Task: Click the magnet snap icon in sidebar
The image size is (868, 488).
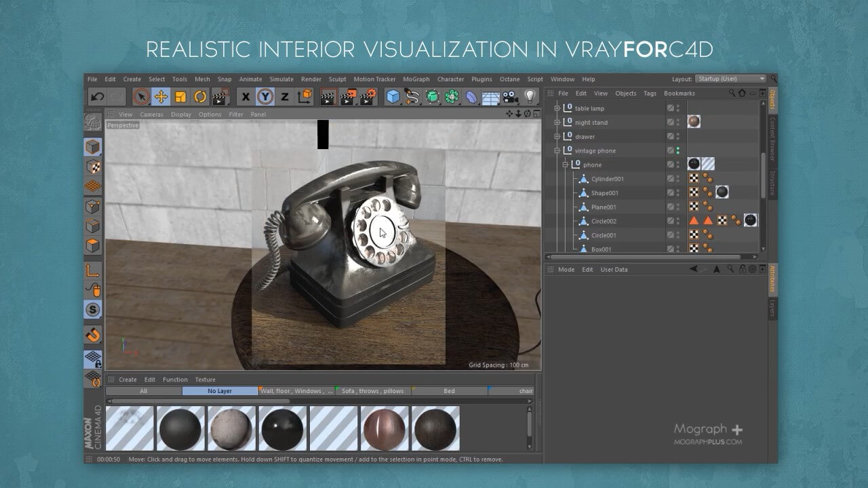Action: pos(93,334)
